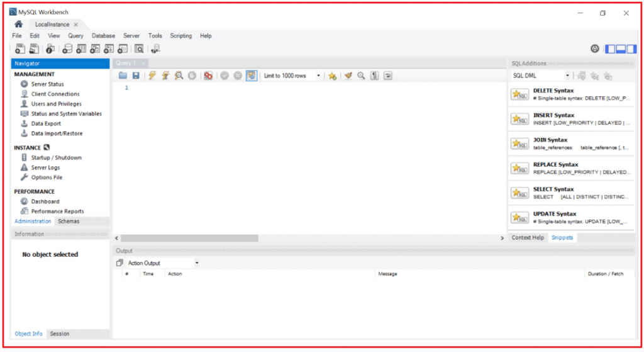This screenshot has height=352, width=644.
Task: Click the Beautify query broom icon
Action: point(348,76)
